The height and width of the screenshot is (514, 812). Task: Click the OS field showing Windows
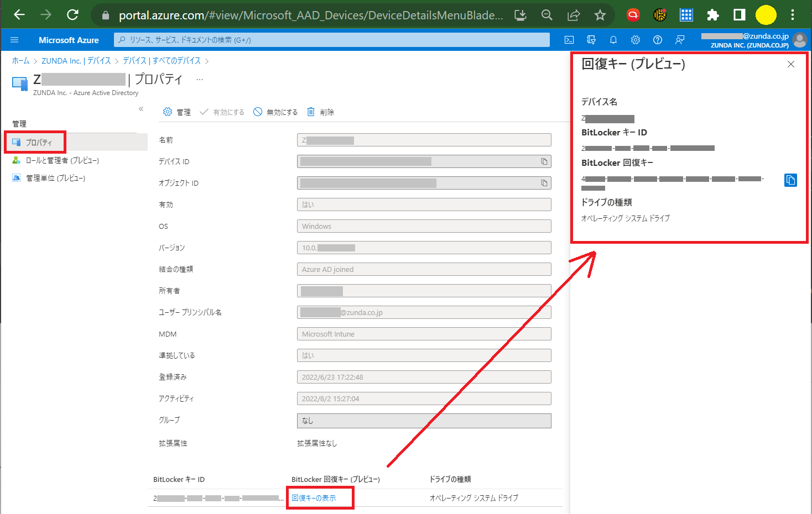[424, 226]
